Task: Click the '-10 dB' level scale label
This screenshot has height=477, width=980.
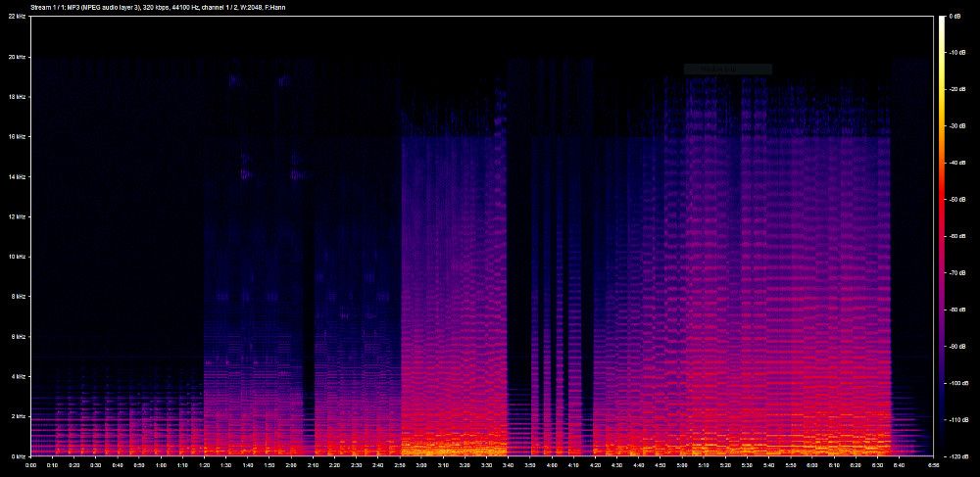Action: coord(957,53)
